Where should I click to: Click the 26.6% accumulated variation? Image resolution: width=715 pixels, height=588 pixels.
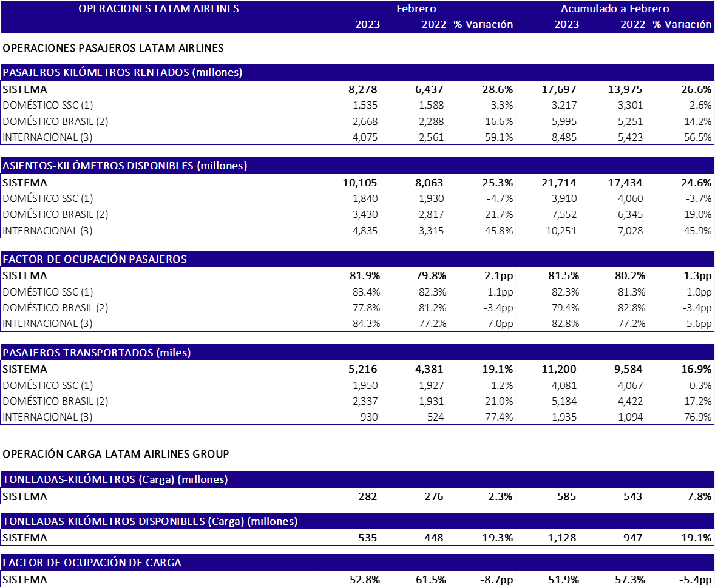tap(696, 89)
